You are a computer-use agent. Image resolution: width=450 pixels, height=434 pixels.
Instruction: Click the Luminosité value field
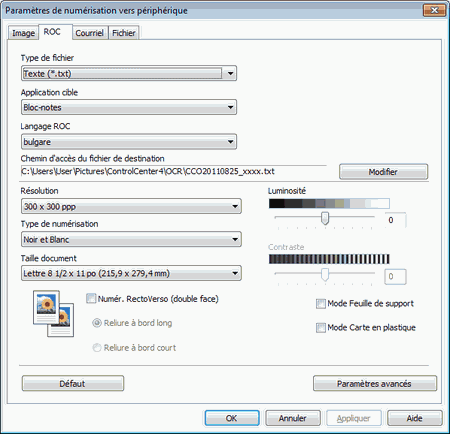[x=395, y=220]
